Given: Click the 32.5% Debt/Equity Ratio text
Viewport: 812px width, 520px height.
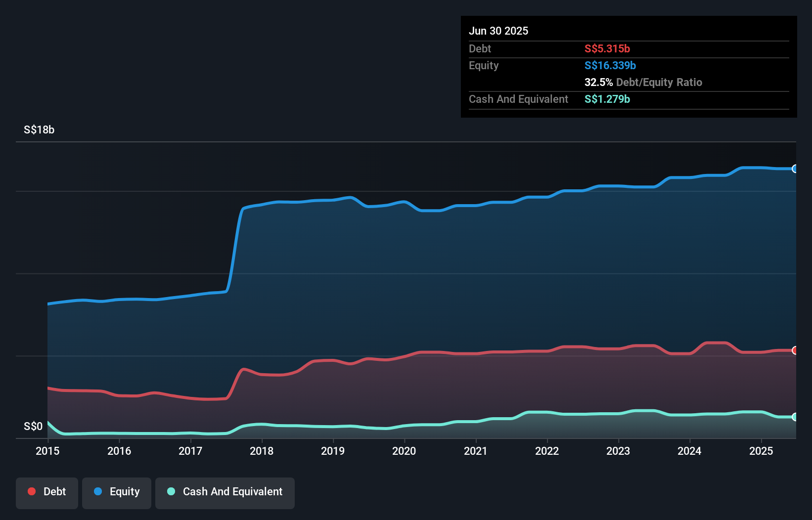Looking at the screenshot, I should tap(643, 83).
